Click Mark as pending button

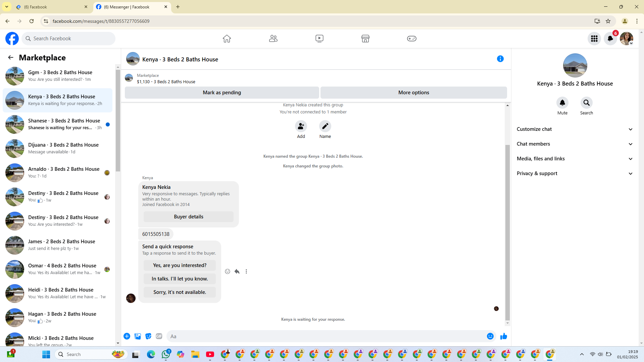[x=222, y=93]
